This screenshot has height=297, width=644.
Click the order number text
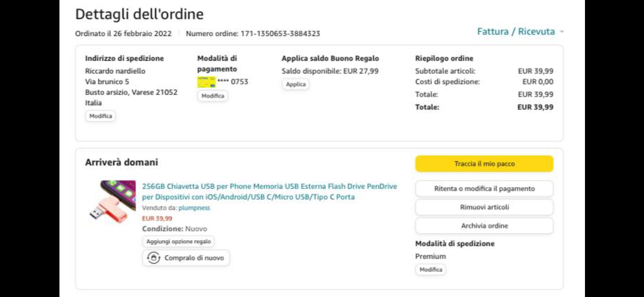pyautogui.click(x=253, y=34)
